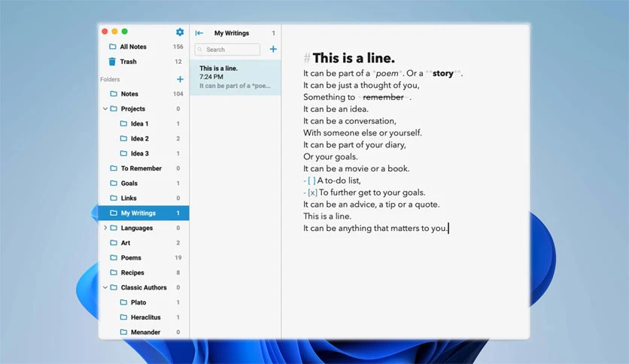The height and width of the screenshot is (364, 629).
Task: Click the Plato folder icon
Action: pos(123,302)
